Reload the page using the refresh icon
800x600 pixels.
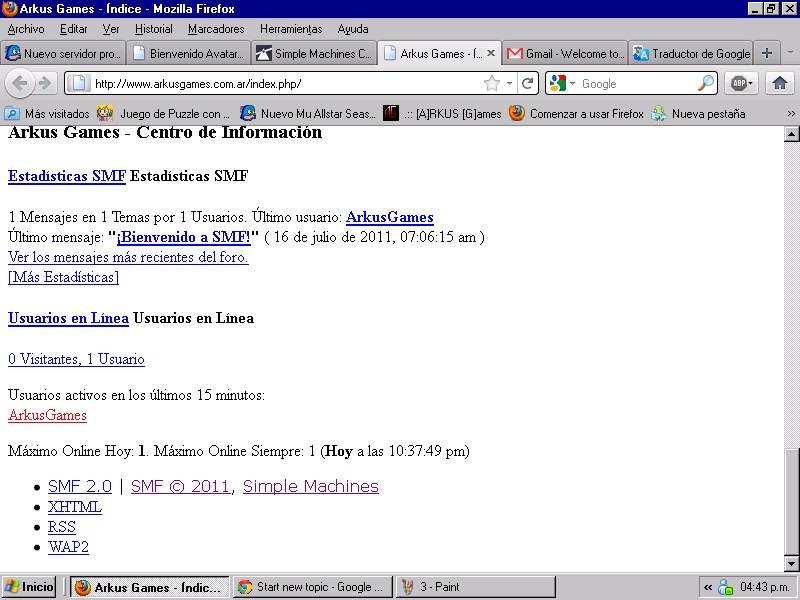pos(528,83)
